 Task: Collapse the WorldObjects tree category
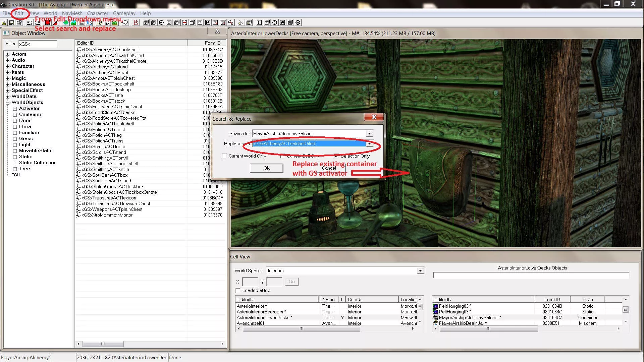[x=8, y=103]
